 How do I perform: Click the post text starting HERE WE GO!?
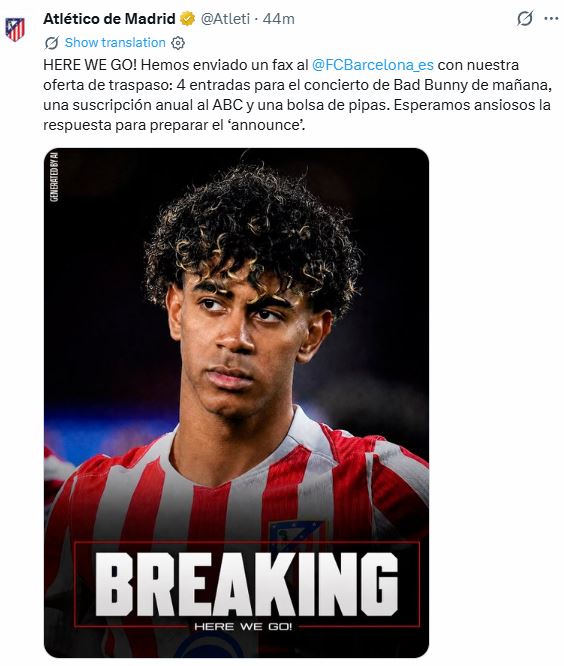297,95
